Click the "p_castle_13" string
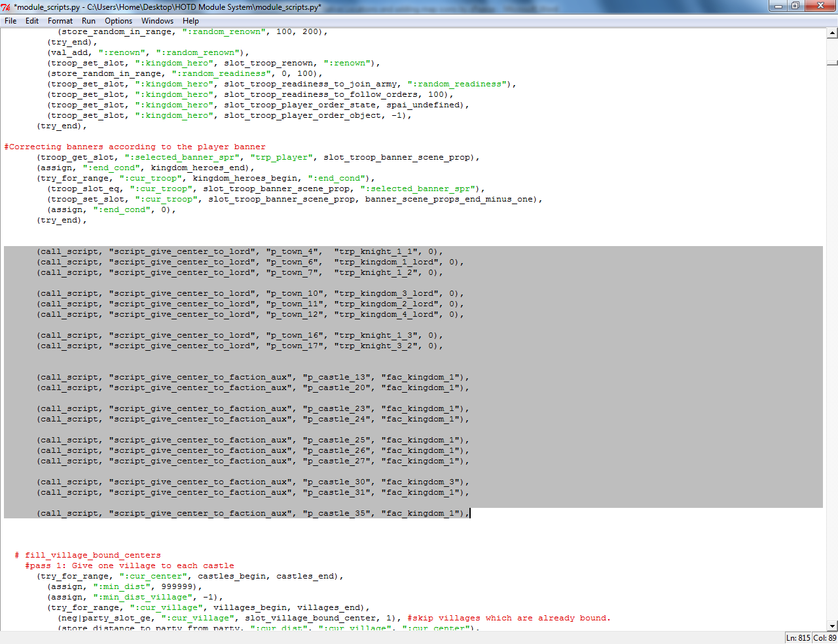Screen dimensions: 838x644 (x=337, y=377)
